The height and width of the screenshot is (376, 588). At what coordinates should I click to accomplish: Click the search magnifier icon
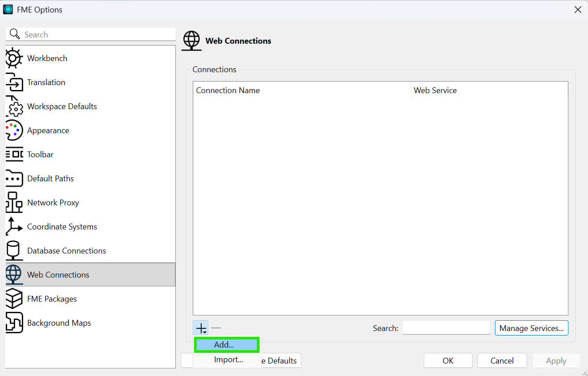pyautogui.click(x=15, y=34)
